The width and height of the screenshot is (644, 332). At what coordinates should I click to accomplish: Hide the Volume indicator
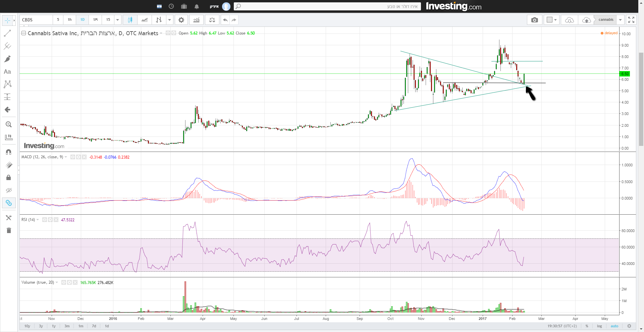click(64, 282)
